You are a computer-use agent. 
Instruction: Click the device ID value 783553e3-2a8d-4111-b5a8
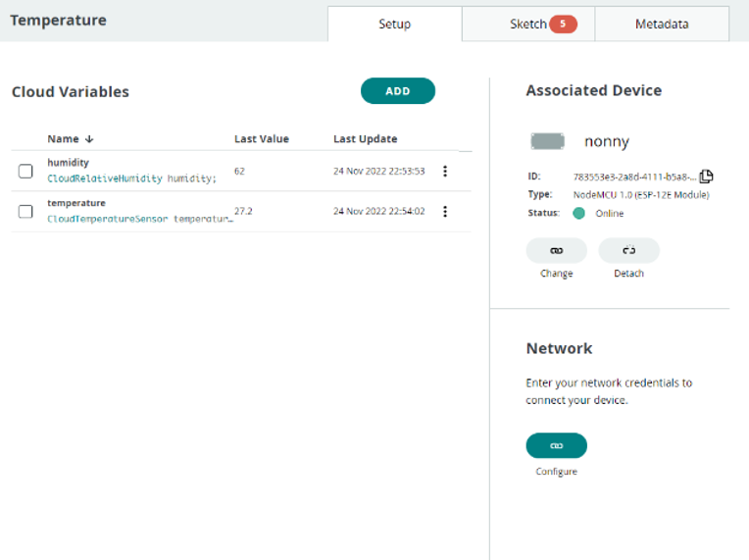tap(635, 178)
